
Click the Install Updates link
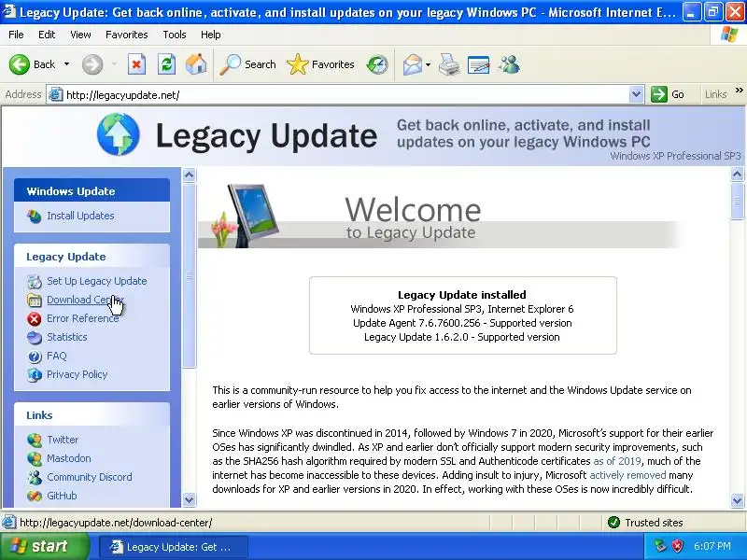pos(80,216)
